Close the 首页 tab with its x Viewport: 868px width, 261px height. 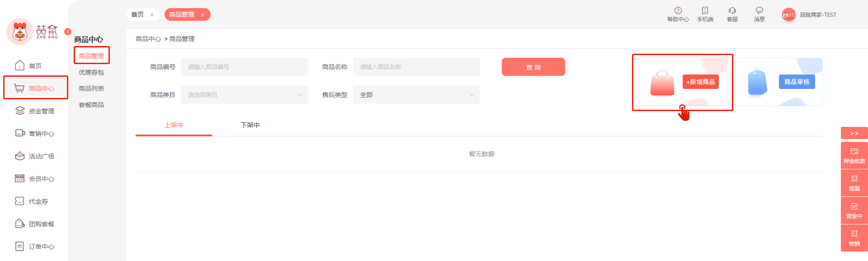click(x=152, y=15)
